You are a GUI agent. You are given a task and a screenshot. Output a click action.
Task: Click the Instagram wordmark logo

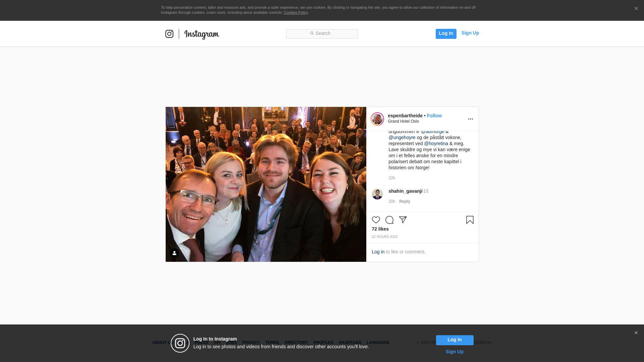(202, 35)
